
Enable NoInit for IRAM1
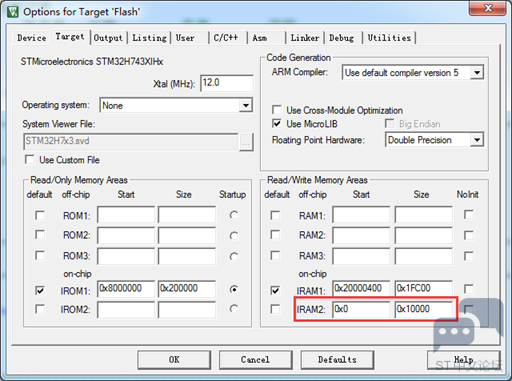[x=469, y=289]
